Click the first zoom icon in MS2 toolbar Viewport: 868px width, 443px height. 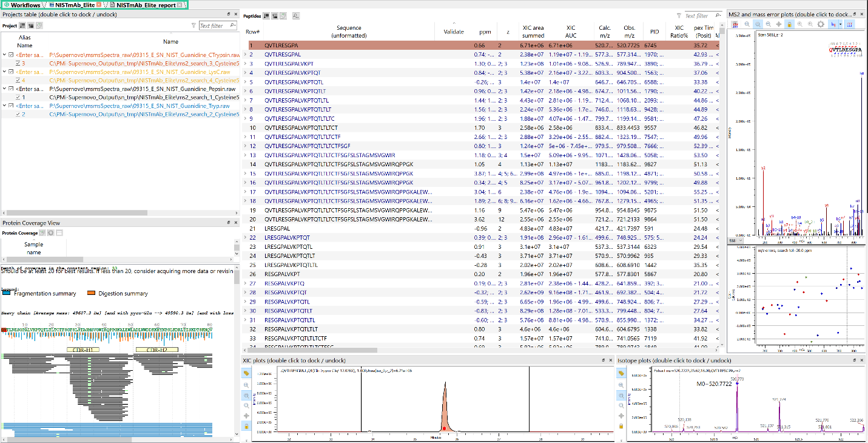[747, 24]
